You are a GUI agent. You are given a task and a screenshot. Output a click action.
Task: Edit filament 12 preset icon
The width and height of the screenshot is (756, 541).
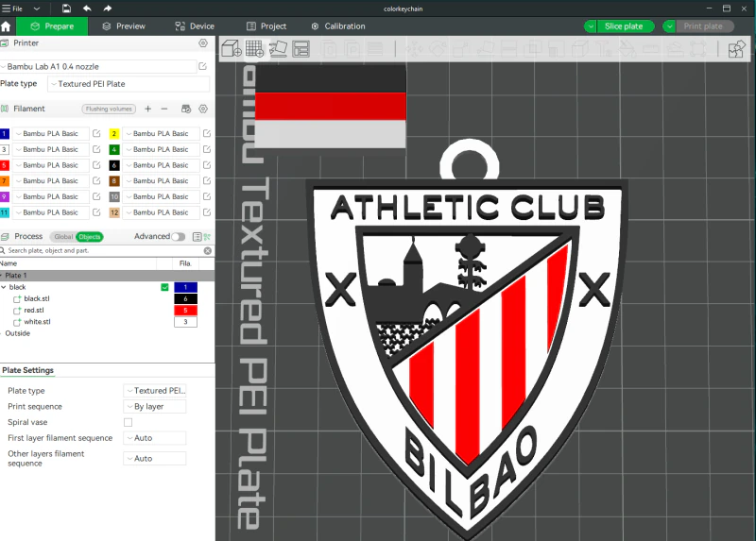[x=207, y=212]
